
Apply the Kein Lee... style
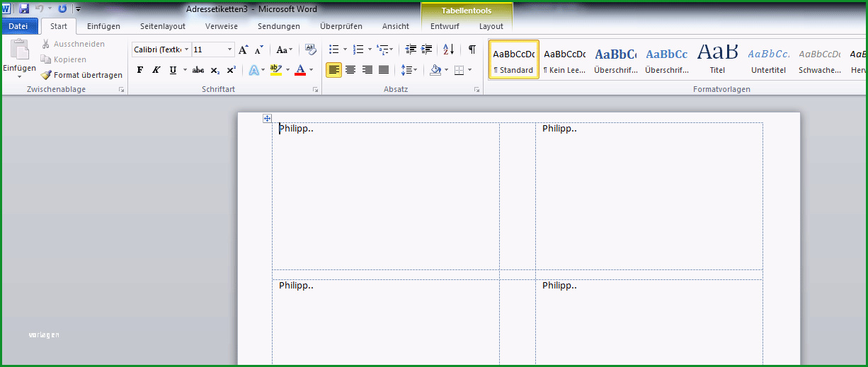click(x=564, y=59)
